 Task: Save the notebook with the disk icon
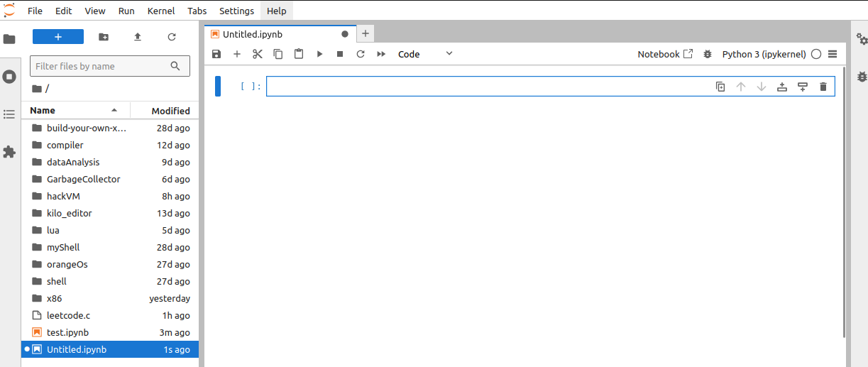point(216,54)
